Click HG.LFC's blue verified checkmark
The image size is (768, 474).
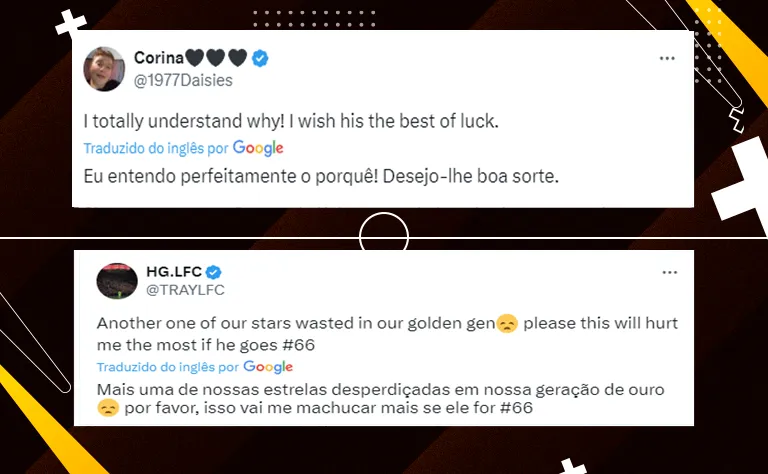(213, 272)
